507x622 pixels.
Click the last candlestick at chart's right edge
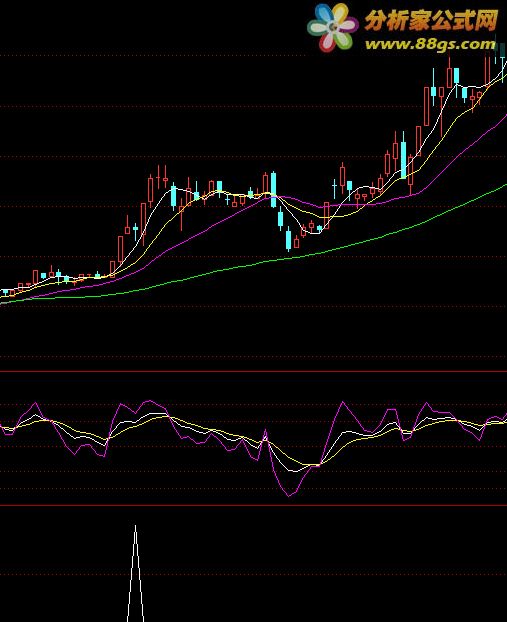coord(503,61)
